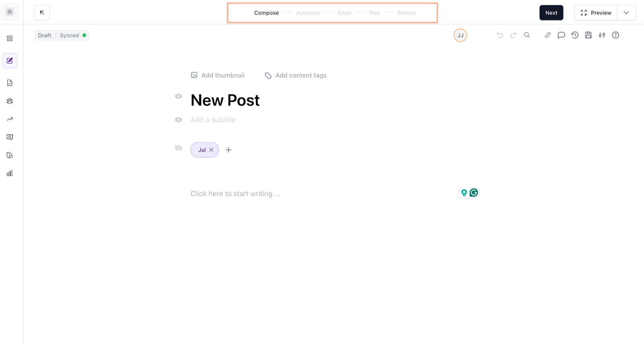Toggle title visibility eye icon
The image size is (644, 343).
(178, 97)
